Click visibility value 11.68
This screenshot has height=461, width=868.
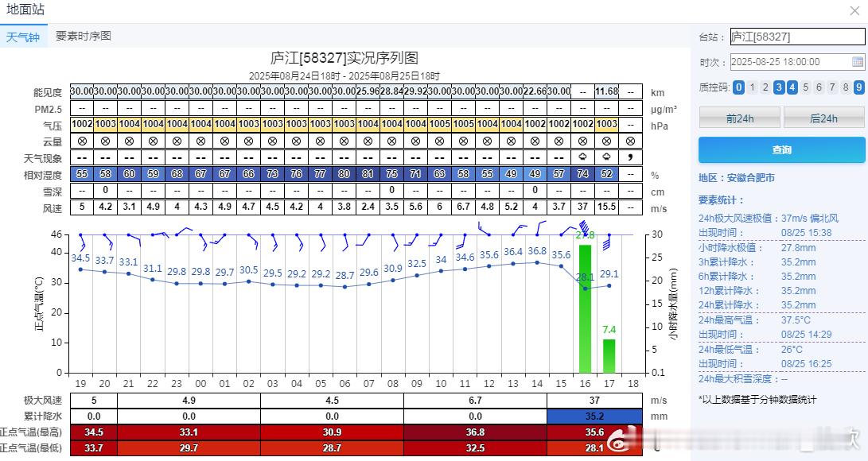607,91
